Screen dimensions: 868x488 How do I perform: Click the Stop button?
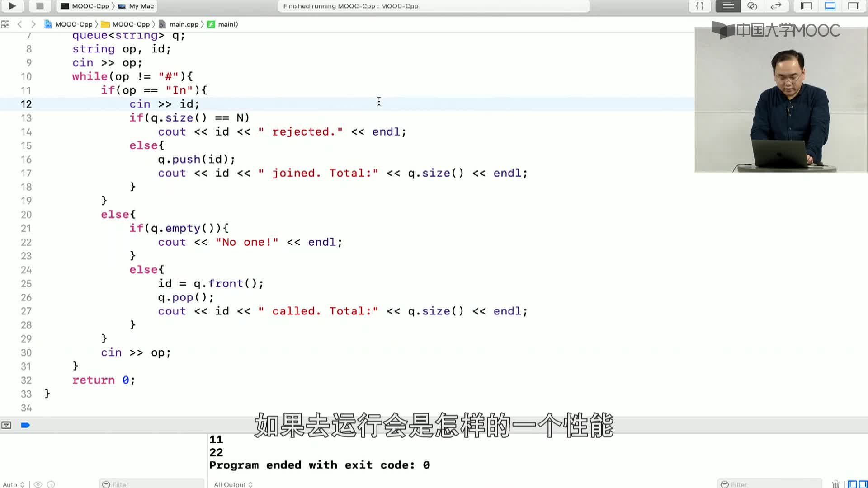coord(40,6)
